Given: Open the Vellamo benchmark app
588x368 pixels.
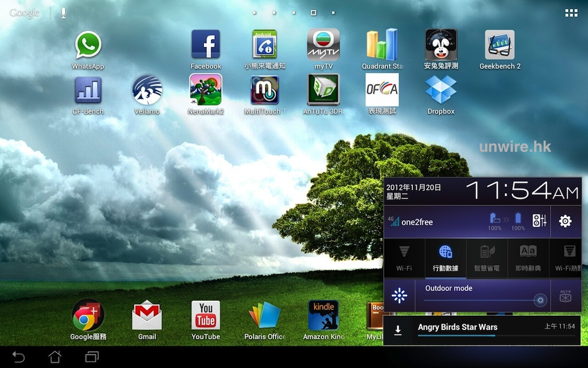Looking at the screenshot, I should click(x=147, y=90).
